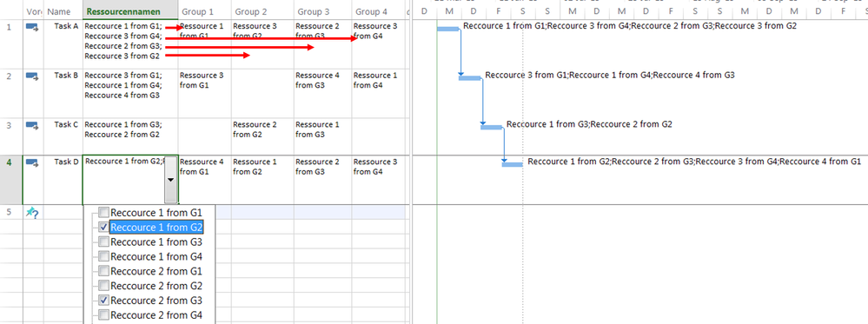The image size is (868, 324).
Task: Check Reccource 1 from G3 checkbox
Action: (x=103, y=242)
